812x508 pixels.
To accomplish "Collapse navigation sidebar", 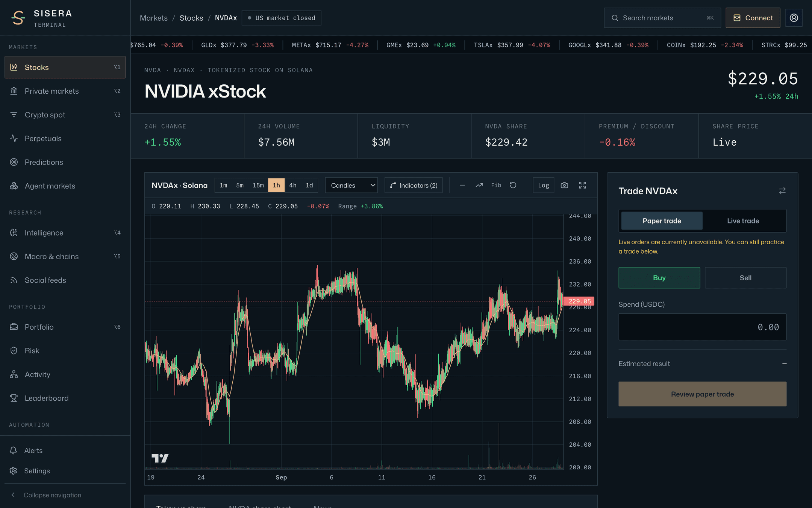I will (65, 495).
